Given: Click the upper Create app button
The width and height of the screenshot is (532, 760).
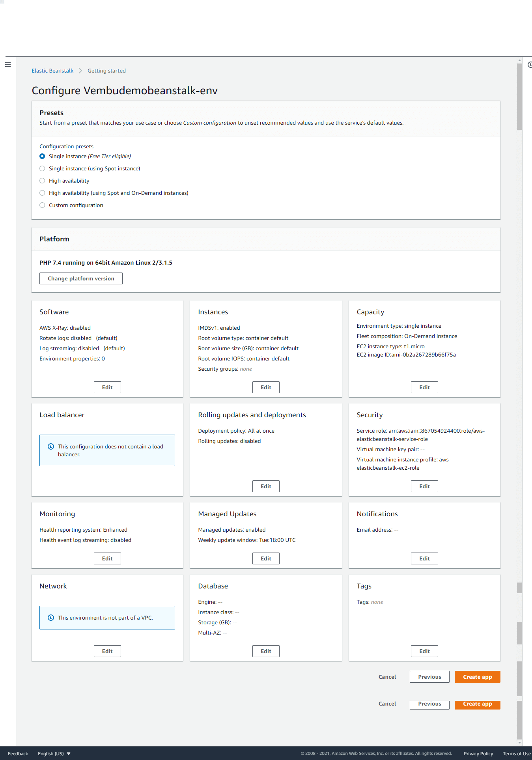Looking at the screenshot, I should pos(477,677).
